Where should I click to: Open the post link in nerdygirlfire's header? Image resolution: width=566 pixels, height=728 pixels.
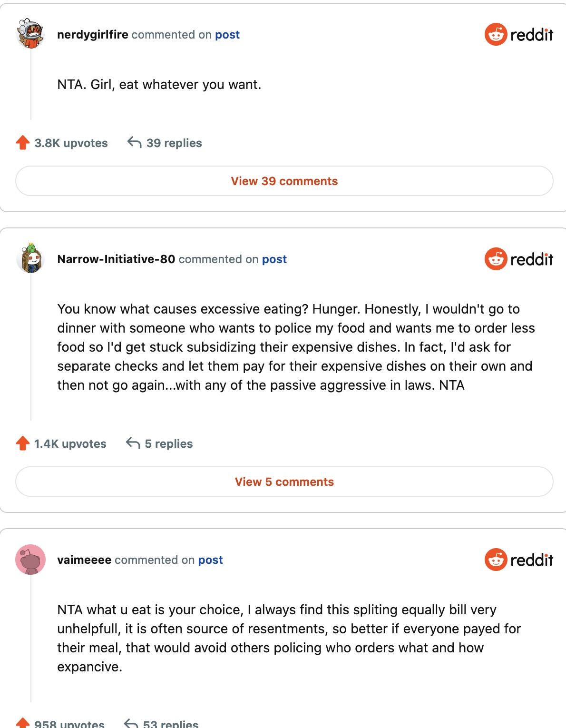point(227,35)
